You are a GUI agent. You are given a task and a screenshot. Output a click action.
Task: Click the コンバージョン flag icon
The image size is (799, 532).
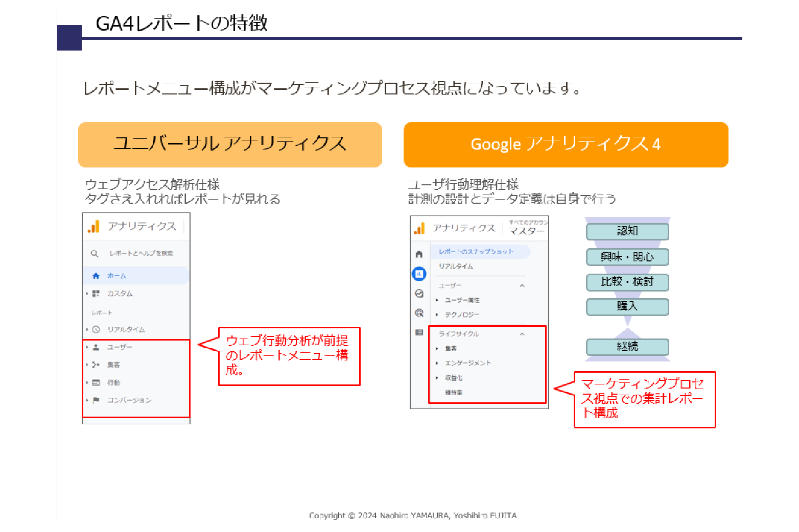pos(96,400)
